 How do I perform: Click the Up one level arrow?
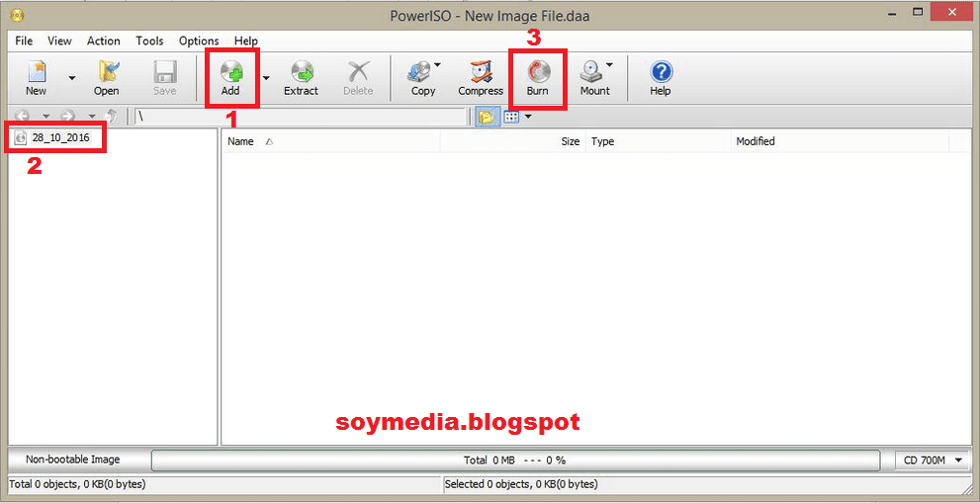(111, 117)
